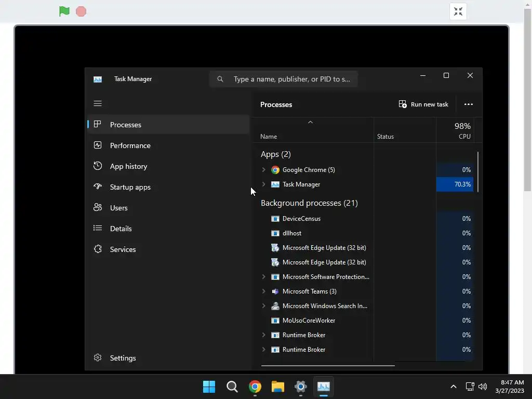The height and width of the screenshot is (399, 532).
Task: Click the horizontal scrollbar below process list
Action: [x=328, y=366]
